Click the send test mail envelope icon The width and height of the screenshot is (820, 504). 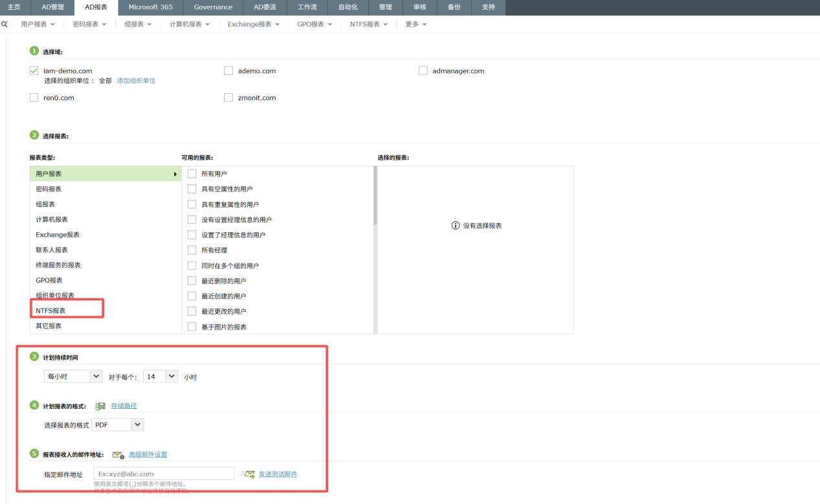(x=248, y=474)
